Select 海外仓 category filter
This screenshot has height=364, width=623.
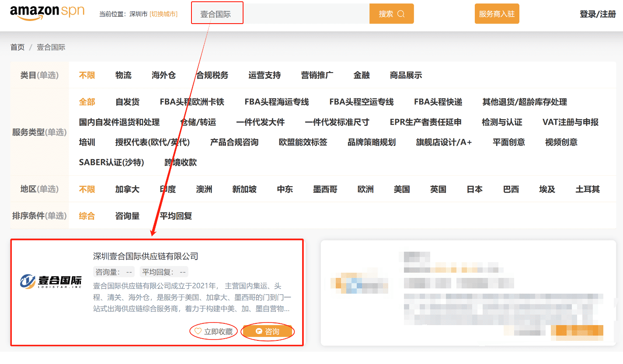click(164, 75)
